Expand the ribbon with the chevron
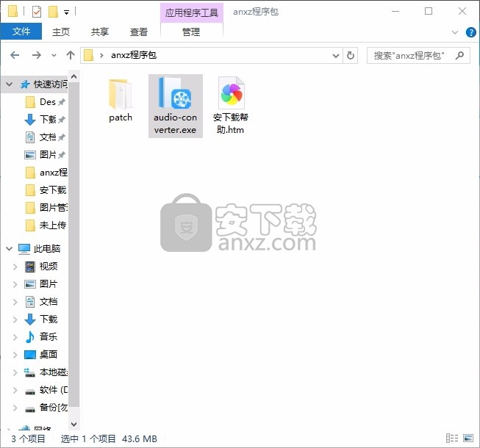 click(455, 32)
